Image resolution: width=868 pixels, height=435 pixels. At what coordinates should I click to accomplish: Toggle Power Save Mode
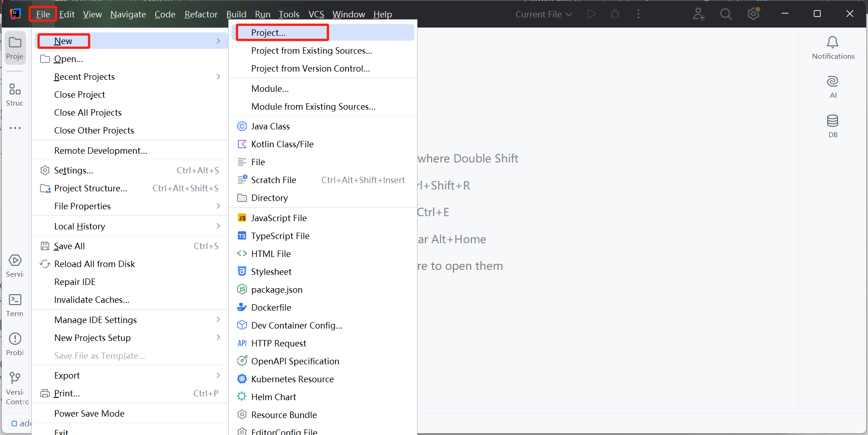coord(89,413)
